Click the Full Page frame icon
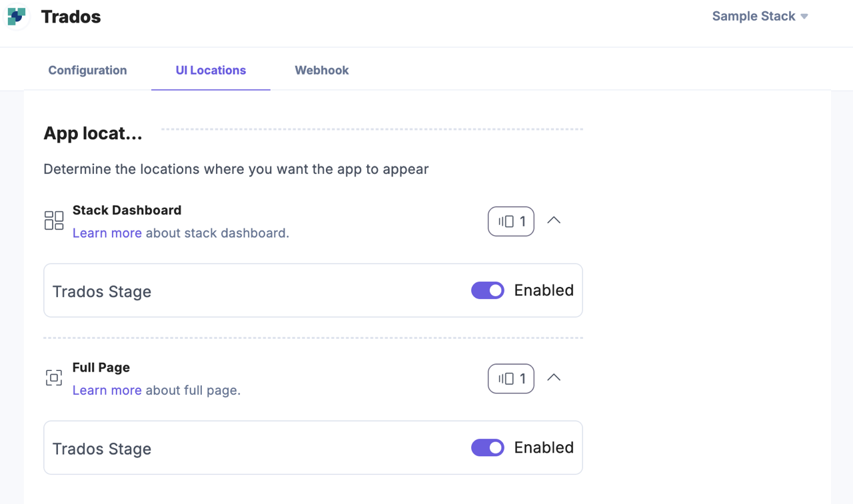 pyautogui.click(x=54, y=378)
